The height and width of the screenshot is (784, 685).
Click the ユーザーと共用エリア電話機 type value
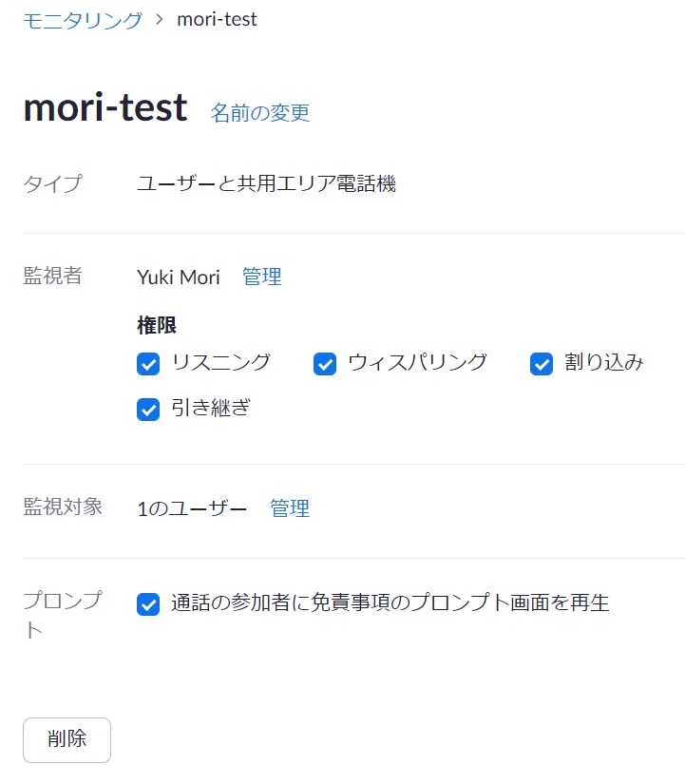point(266,183)
